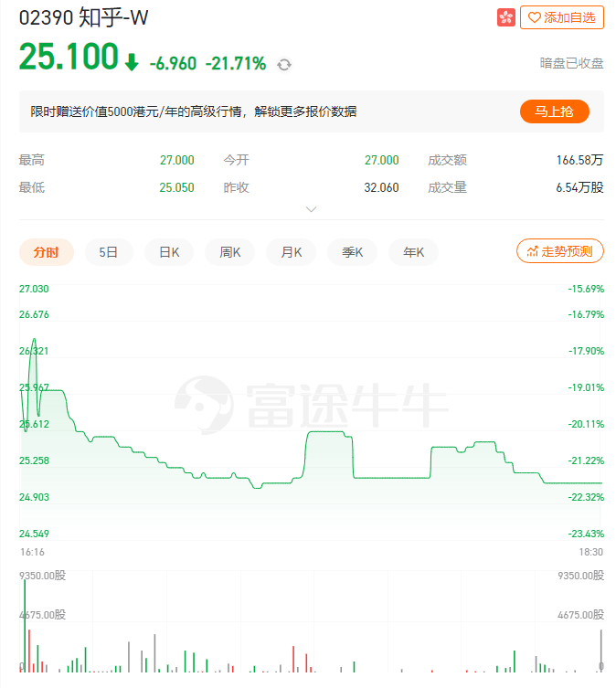
Task: Switch to the 周K chart tab
Action: pos(230,252)
